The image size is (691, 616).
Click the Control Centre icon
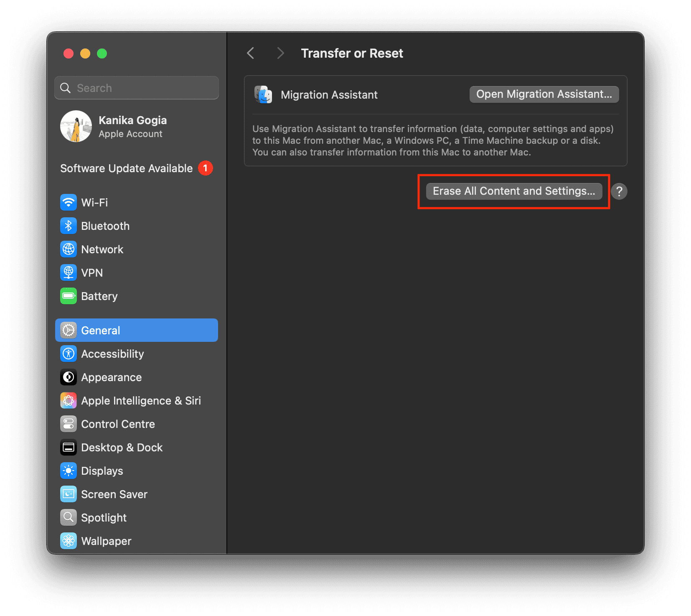click(69, 424)
